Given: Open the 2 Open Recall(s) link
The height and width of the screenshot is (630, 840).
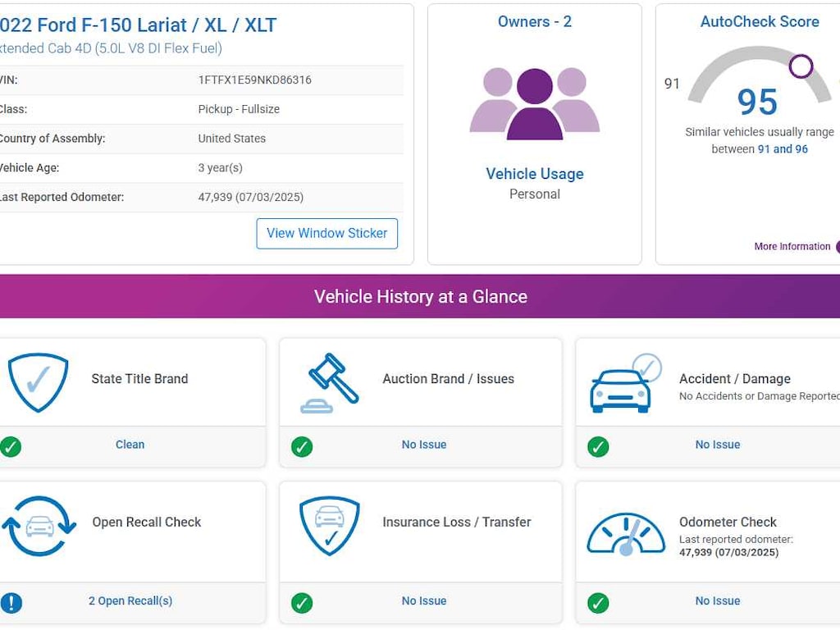Looking at the screenshot, I should coord(130,600).
